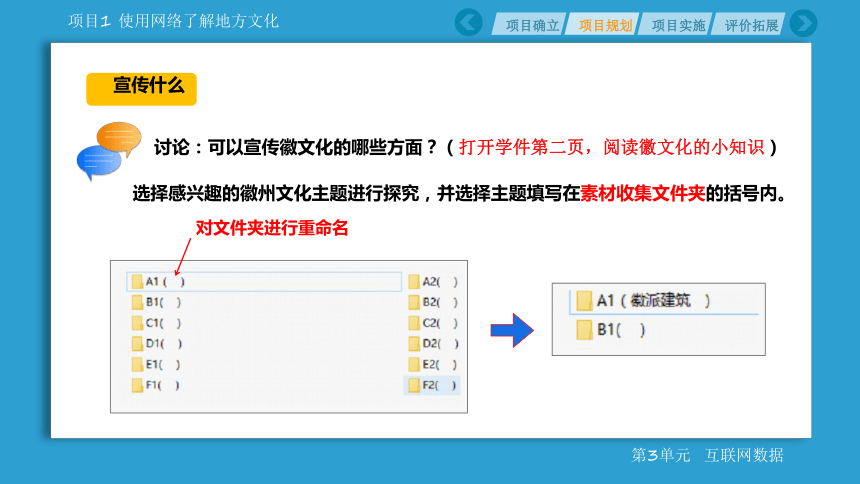Open the 项目规划 tab
The height and width of the screenshot is (484, 860).
[603, 25]
